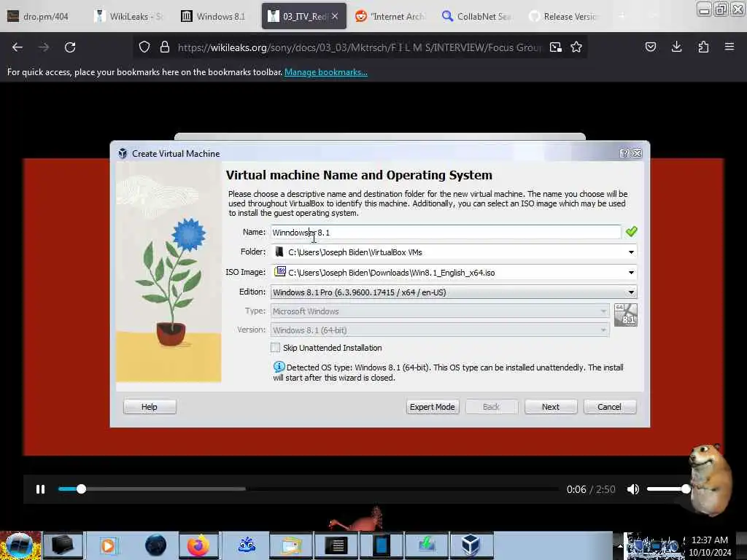This screenshot has height=560, width=747.
Task: Open the disabled Version dropdown
Action: point(440,330)
